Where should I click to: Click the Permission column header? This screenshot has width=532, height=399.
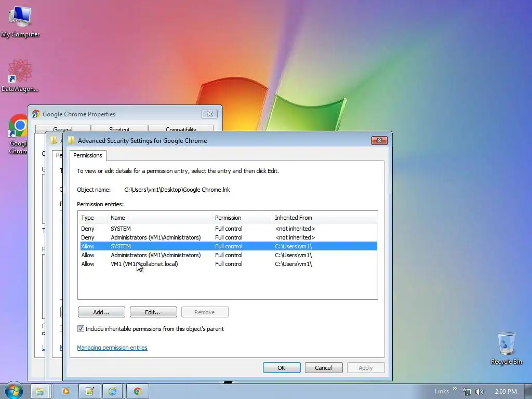[x=242, y=218]
